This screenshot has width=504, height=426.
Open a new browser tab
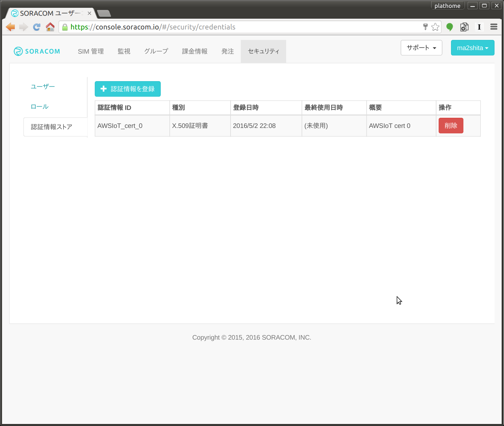(104, 13)
